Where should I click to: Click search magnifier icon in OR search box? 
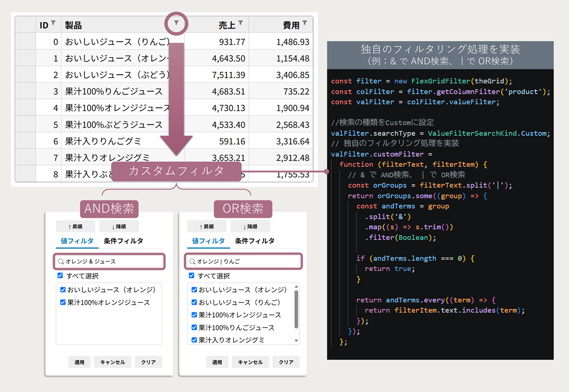192,261
